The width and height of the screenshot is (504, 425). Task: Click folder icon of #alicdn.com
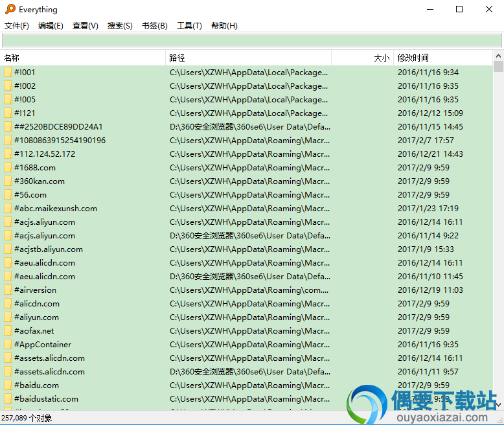coord(8,303)
